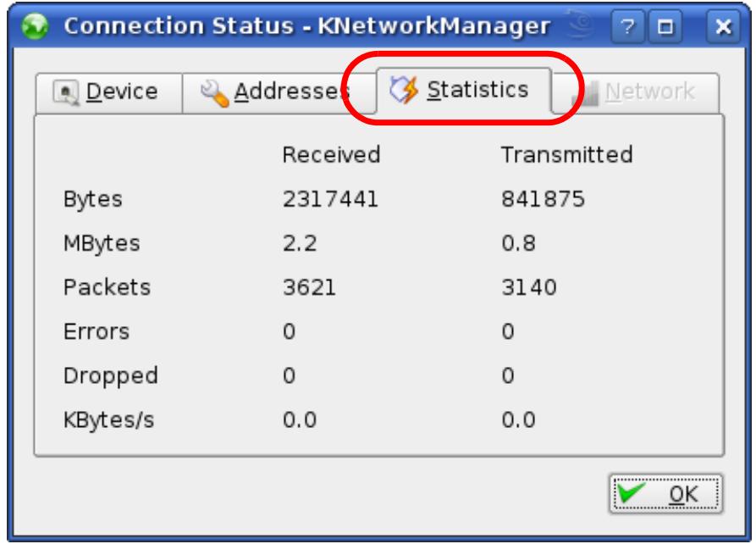Screen dimensions: 756x544
Task: Select the Statistics tab
Action: click(463, 91)
